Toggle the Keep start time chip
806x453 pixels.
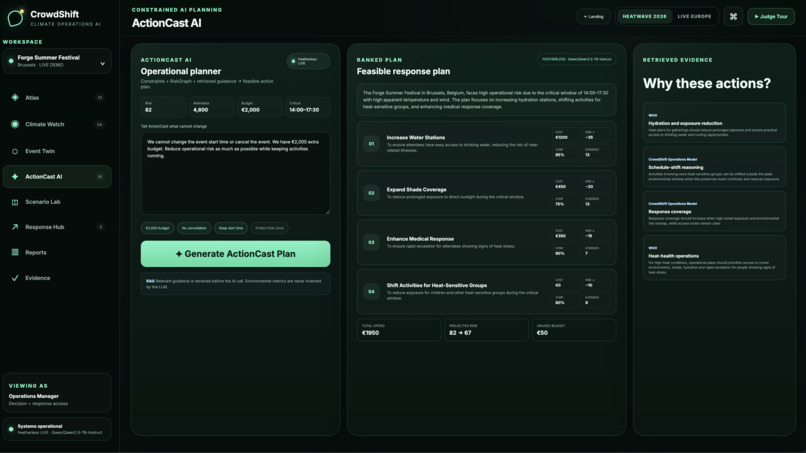coord(231,228)
